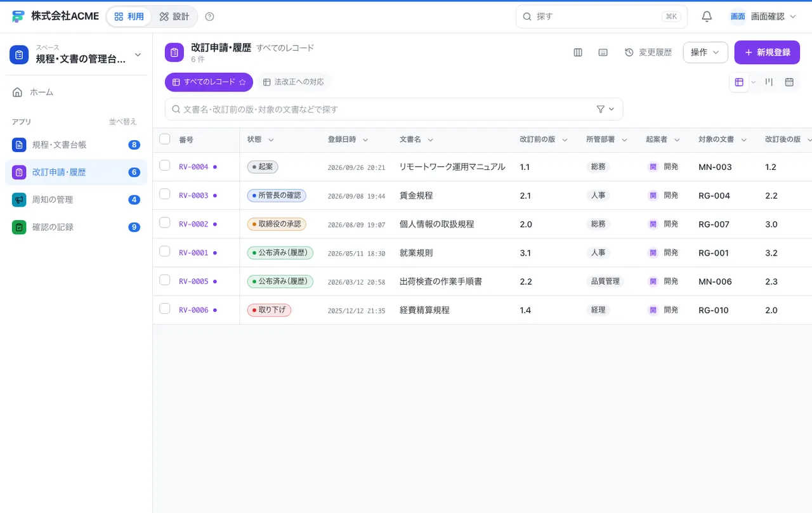Click the purple 改訂申請･履歴 header icon
812x513 pixels.
point(174,53)
